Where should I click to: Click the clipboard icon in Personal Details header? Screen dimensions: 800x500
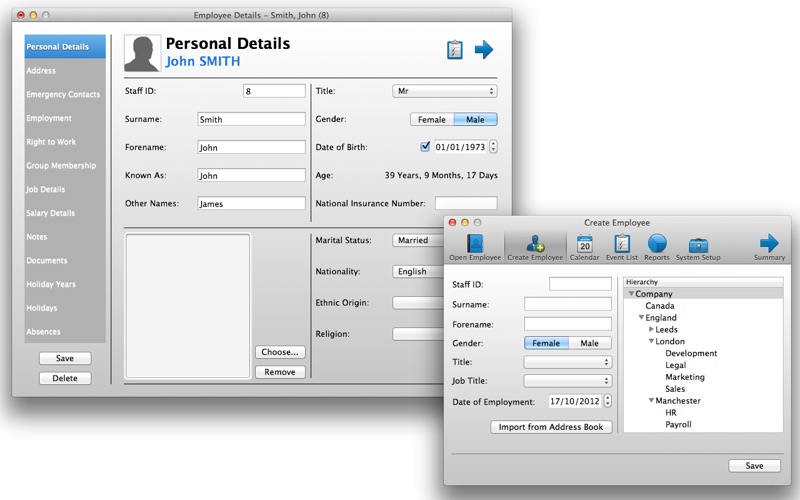click(x=455, y=49)
